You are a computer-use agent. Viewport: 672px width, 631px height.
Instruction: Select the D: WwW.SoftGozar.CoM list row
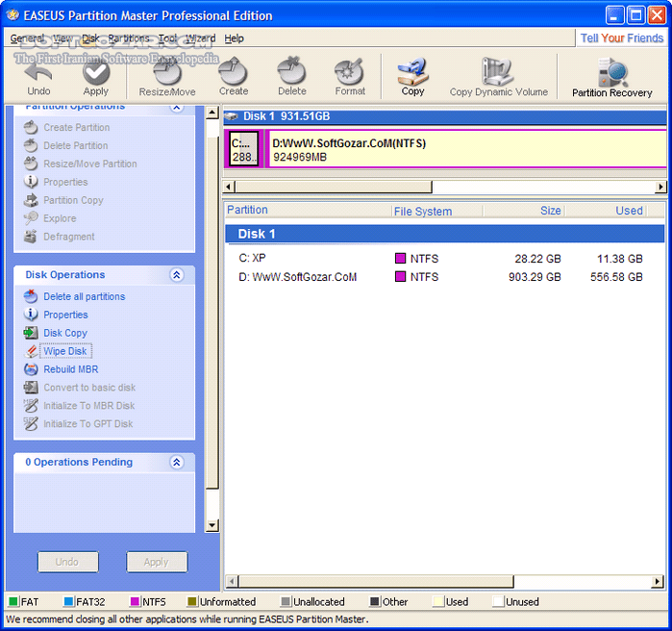444,277
